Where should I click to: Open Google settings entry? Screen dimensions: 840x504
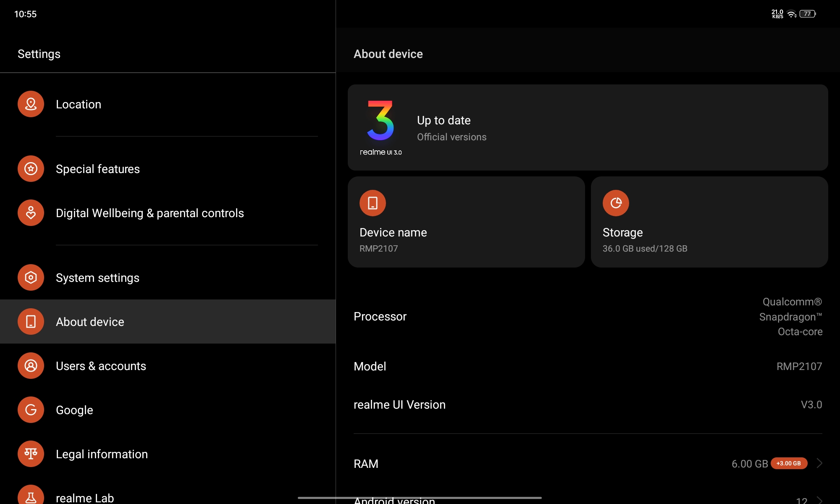[168, 410]
